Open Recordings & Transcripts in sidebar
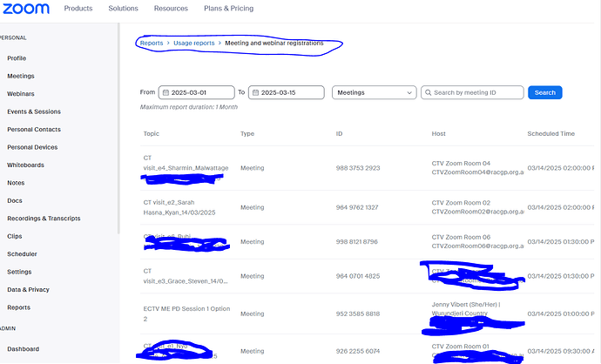The image size is (601, 364). 44,219
